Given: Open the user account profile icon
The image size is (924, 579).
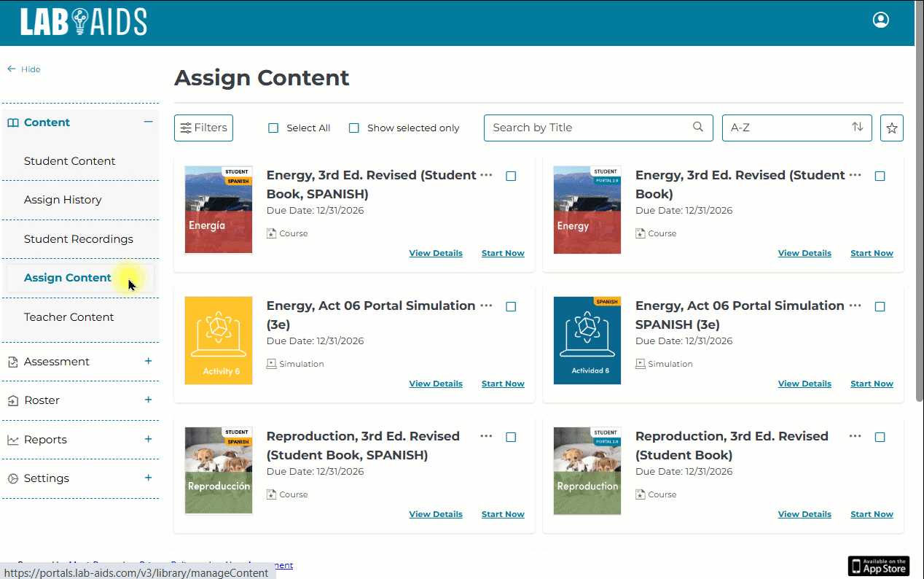Looking at the screenshot, I should pyautogui.click(x=881, y=20).
